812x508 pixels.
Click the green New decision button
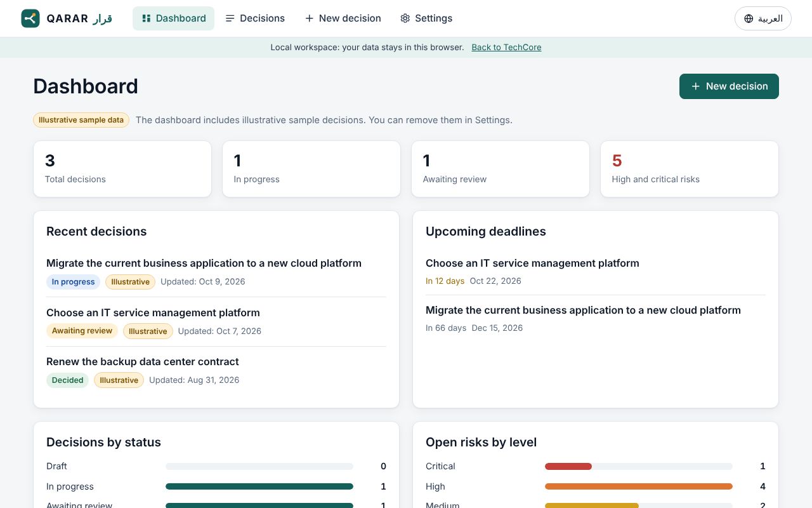click(729, 86)
